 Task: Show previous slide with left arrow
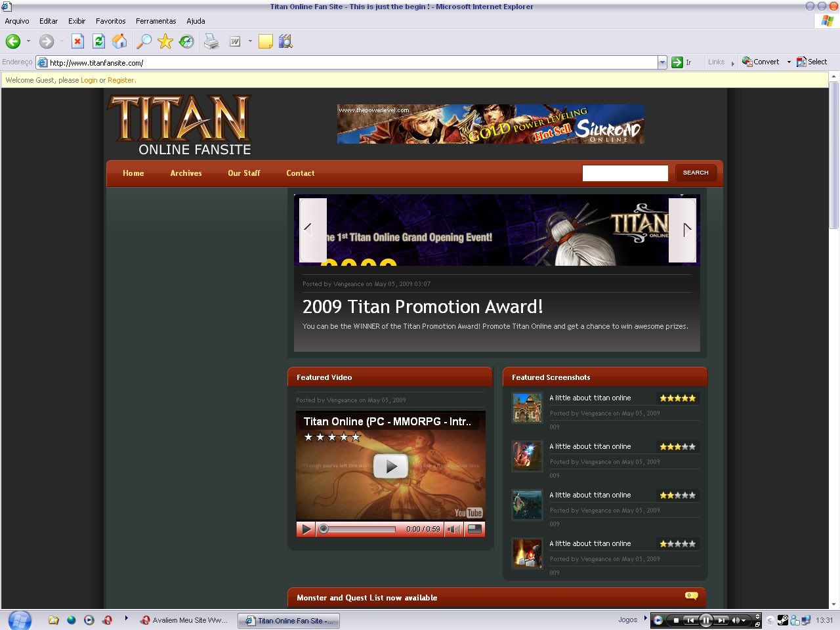313,230
